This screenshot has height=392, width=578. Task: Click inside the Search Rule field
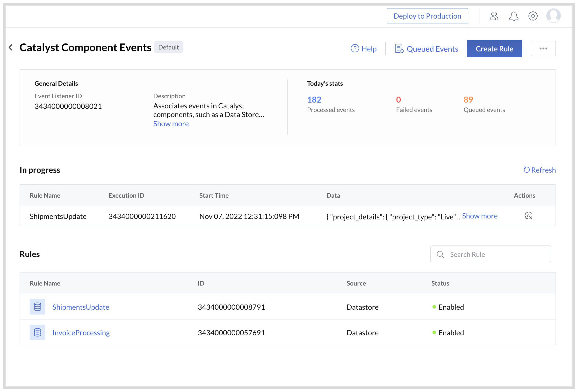tap(487, 254)
